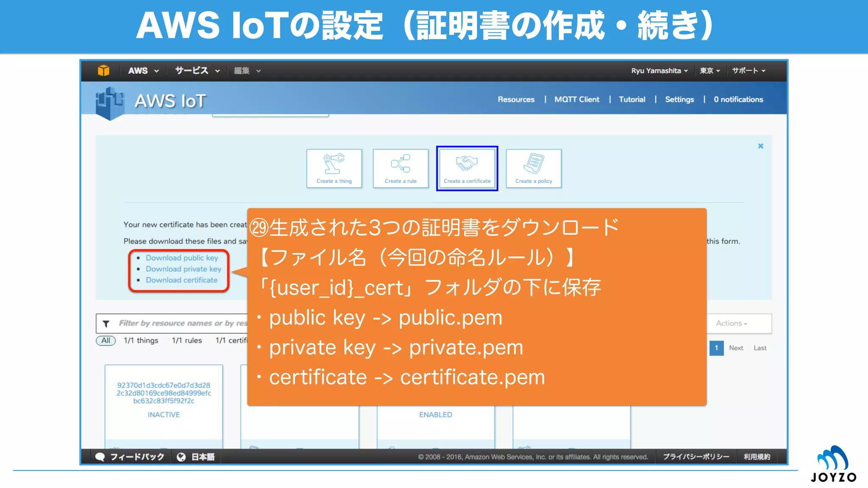Expand the サービス dropdown menu

pyautogui.click(x=198, y=71)
